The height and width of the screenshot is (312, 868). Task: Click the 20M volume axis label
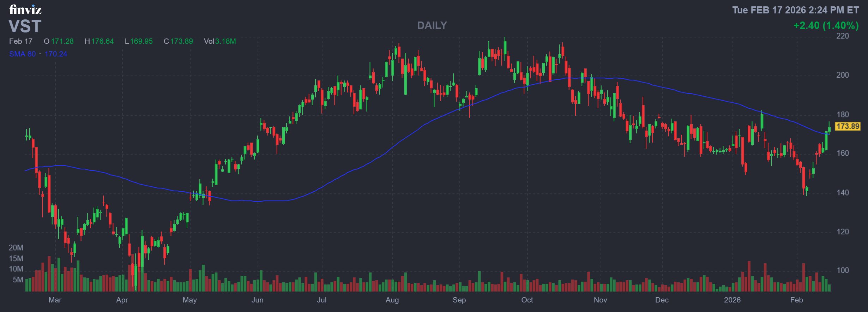coord(16,248)
